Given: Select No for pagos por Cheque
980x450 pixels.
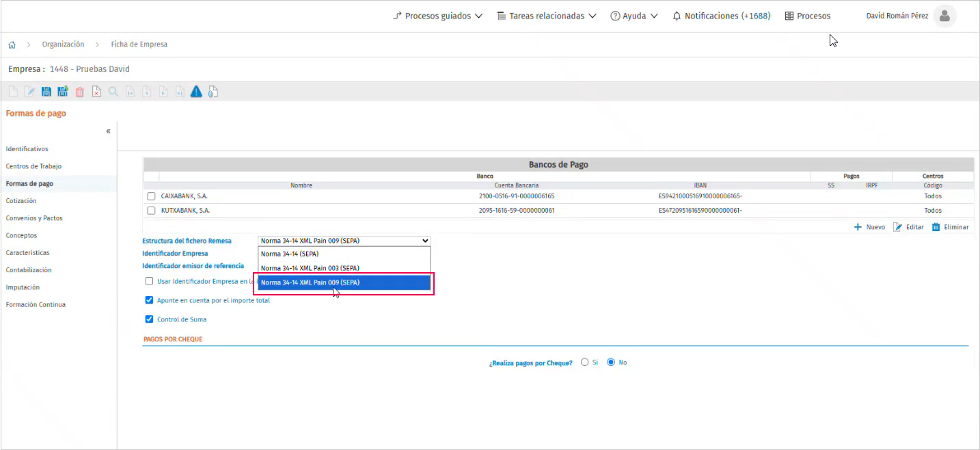Looking at the screenshot, I should click(611, 362).
